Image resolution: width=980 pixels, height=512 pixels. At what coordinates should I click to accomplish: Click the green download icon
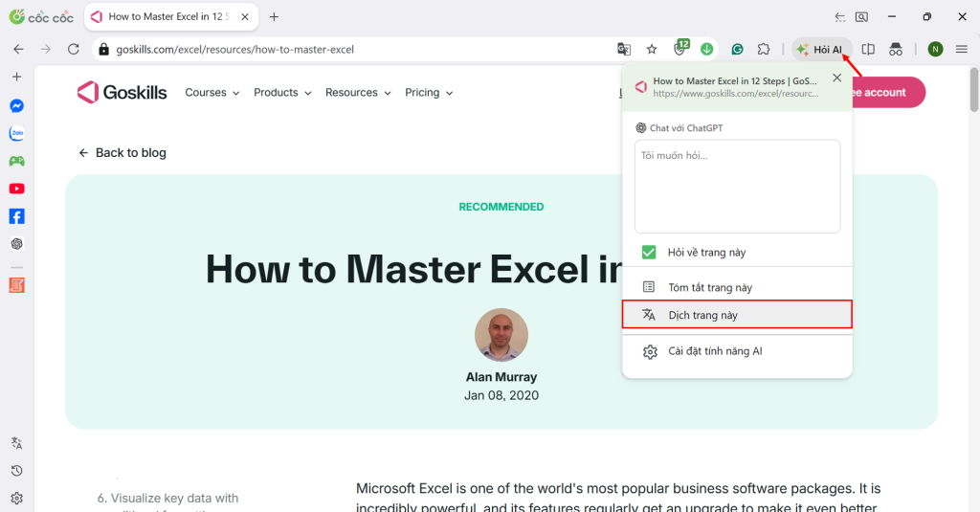(707, 50)
